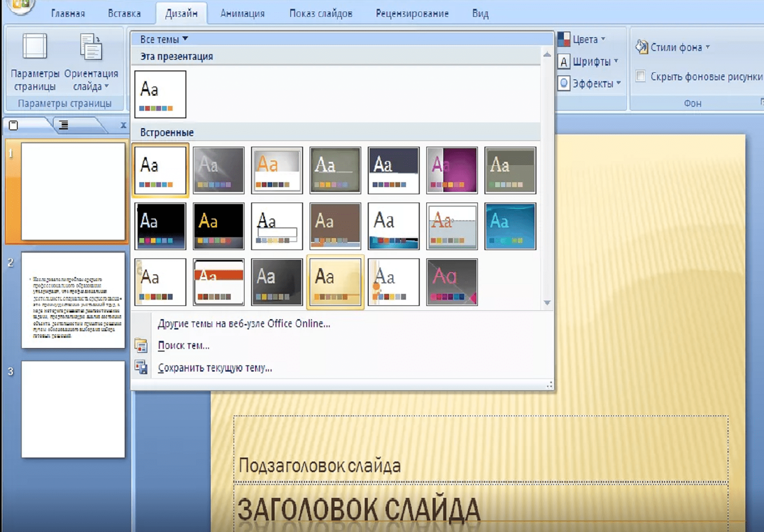Screen dimensions: 764x532
Task: Switch to the Slides thumbnail pane tab icon
Action: coord(14,125)
